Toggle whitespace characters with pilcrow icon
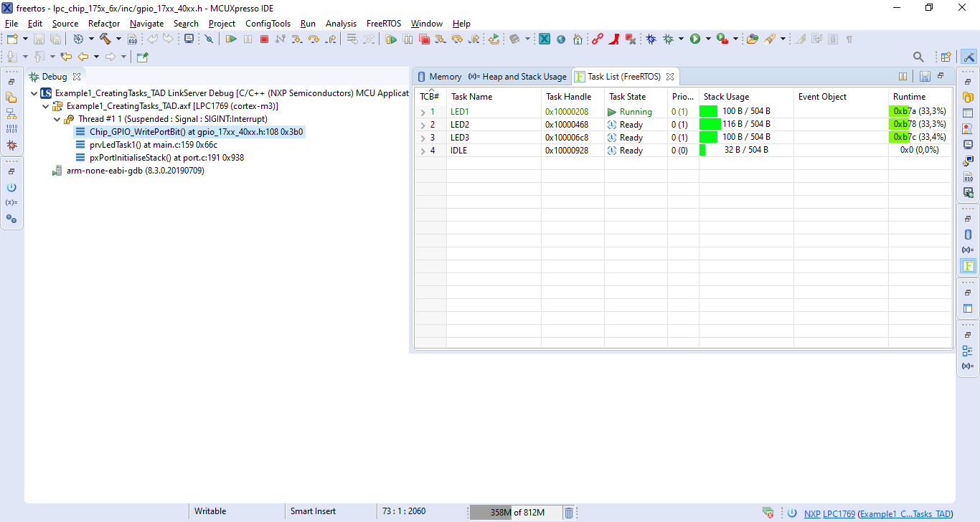Screen dimensions: 980x522 849,39
